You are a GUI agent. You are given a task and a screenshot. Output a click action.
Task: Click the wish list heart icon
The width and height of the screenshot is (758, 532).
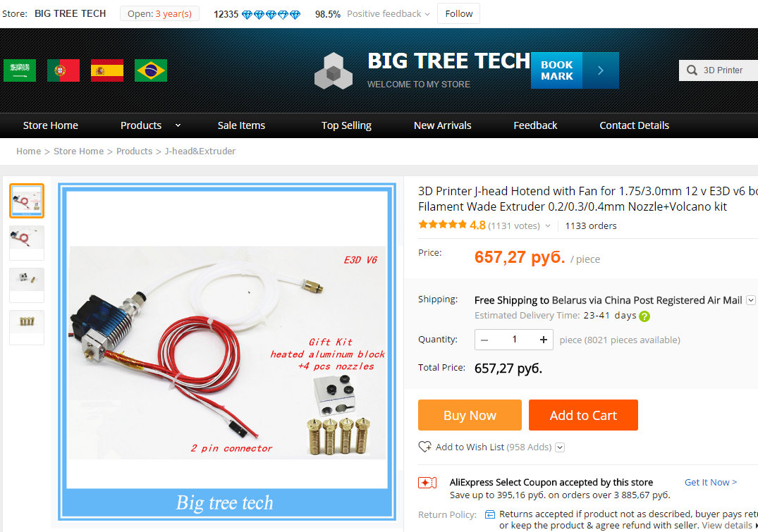pyautogui.click(x=425, y=447)
